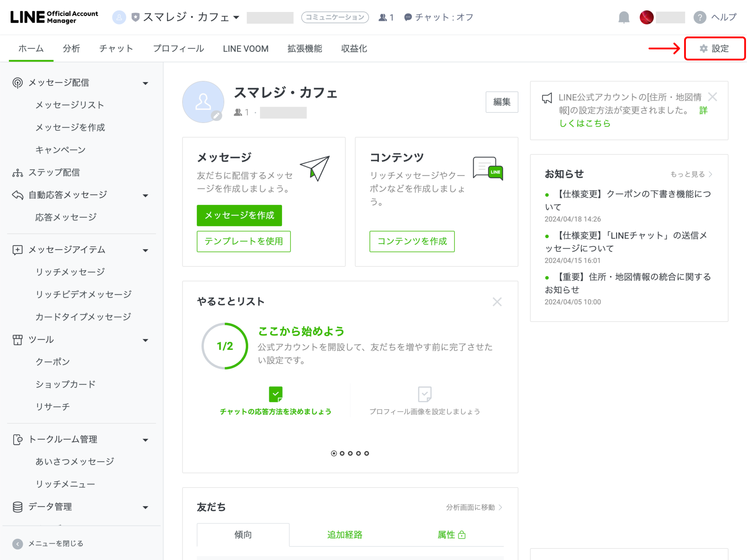747x560 pixels.
Task: Switch to the 傾向 tab
Action: click(x=243, y=535)
